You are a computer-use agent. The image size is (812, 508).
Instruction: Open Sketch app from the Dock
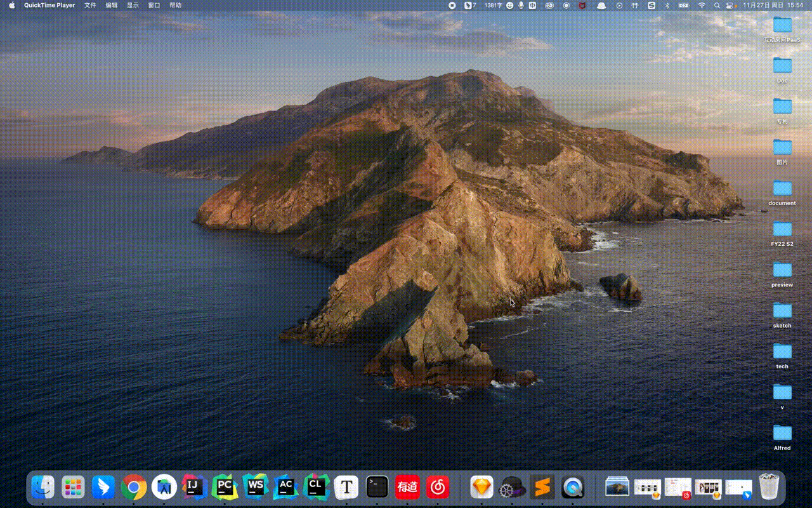(x=481, y=487)
